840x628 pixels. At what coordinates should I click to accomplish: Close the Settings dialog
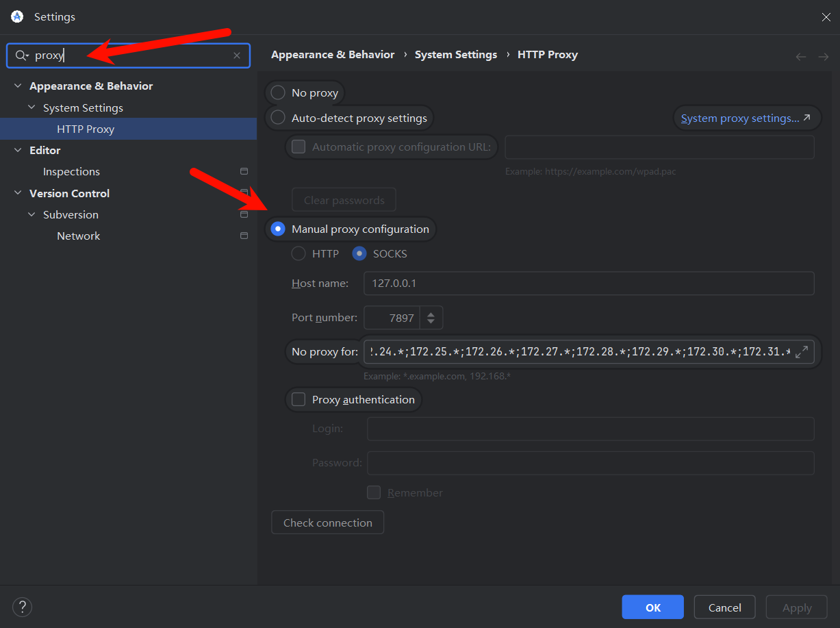pyautogui.click(x=826, y=17)
